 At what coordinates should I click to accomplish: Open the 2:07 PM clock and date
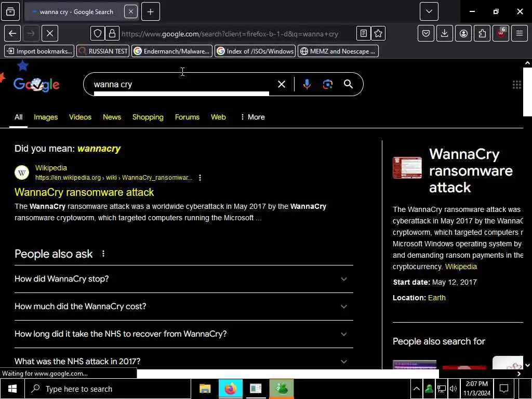(477, 389)
